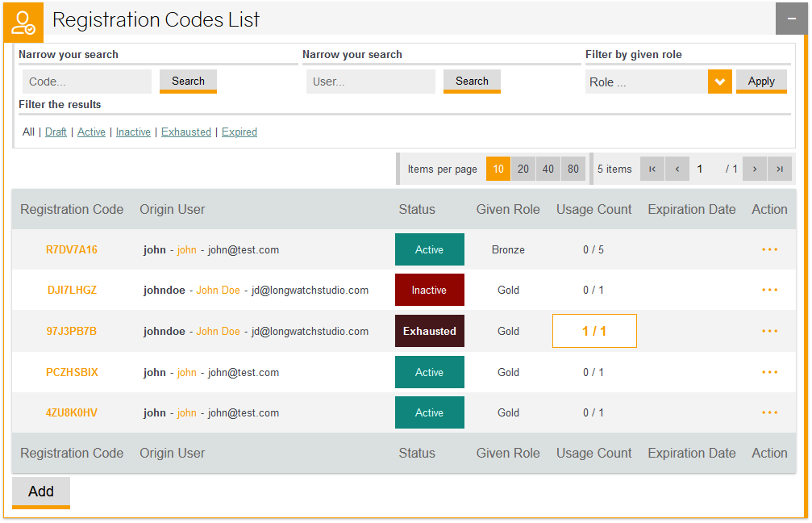Open actions menu for code PCZHSBIX
Image resolution: width=812 pixels, height=523 pixels.
769,372
